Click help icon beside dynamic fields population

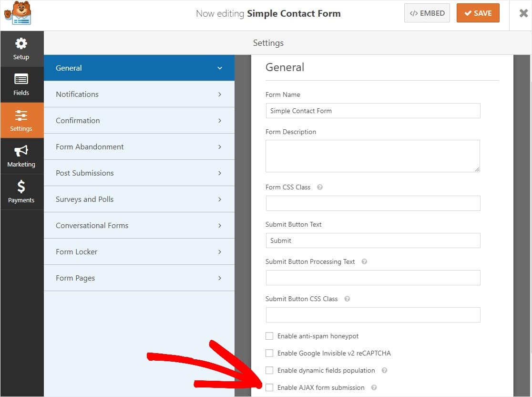tap(384, 370)
